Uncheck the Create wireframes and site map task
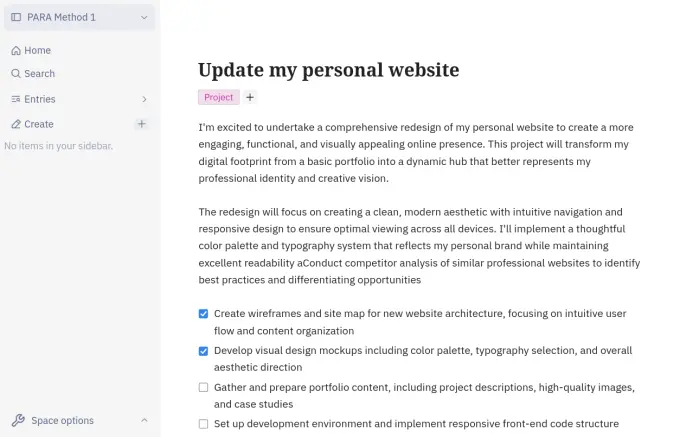The width and height of the screenshot is (680, 437). [203, 314]
